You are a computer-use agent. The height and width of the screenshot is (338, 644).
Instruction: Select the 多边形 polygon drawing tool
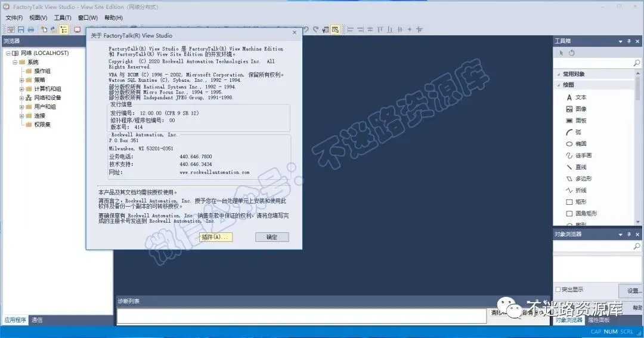(x=578, y=179)
